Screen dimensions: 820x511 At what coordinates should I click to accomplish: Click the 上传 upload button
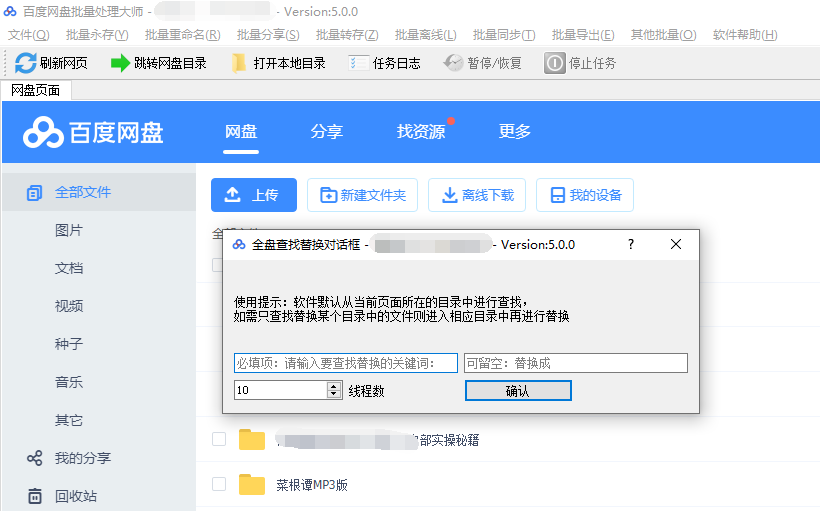[254, 195]
